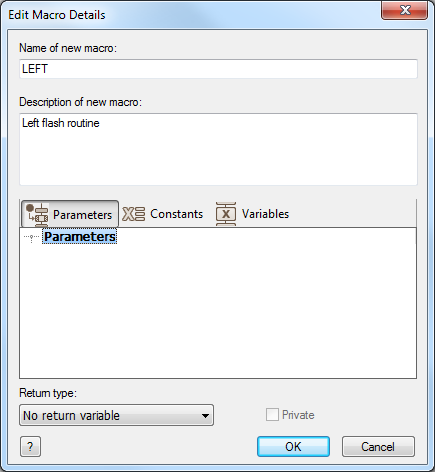Click the Variables tab X icon

(x=226, y=214)
